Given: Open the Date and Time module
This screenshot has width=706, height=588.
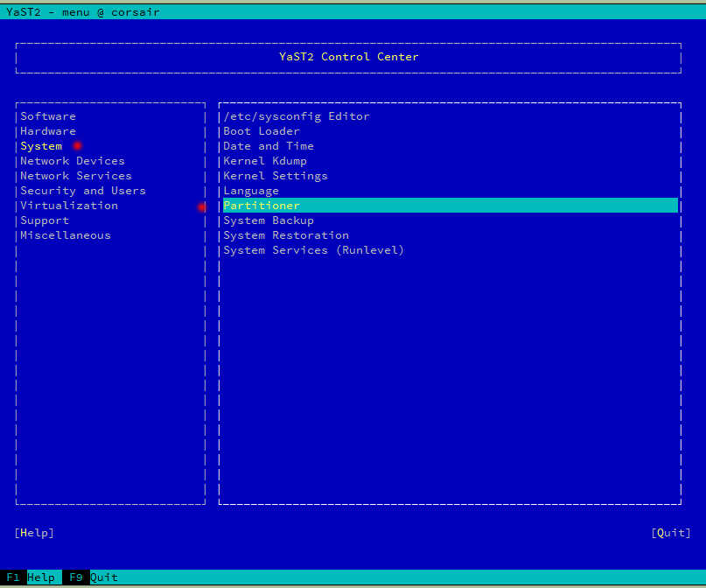Looking at the screenshot, I should pyautogui.click(x=269, y=146).
